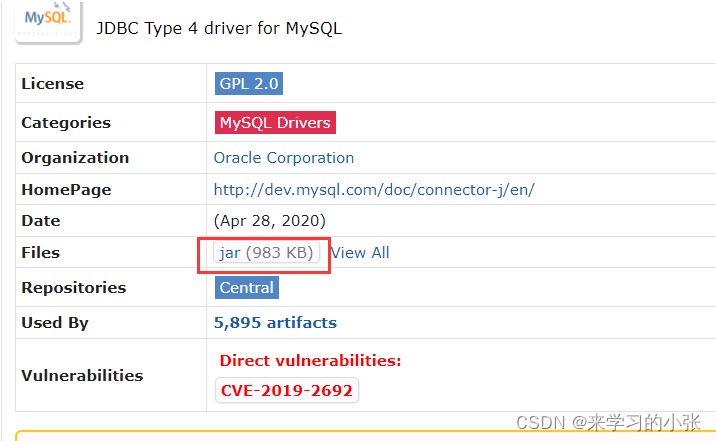This screenshot has width=716, height=441.
Task: Select the JDBC Type 4 driver description text
Action: click(219, 28)
